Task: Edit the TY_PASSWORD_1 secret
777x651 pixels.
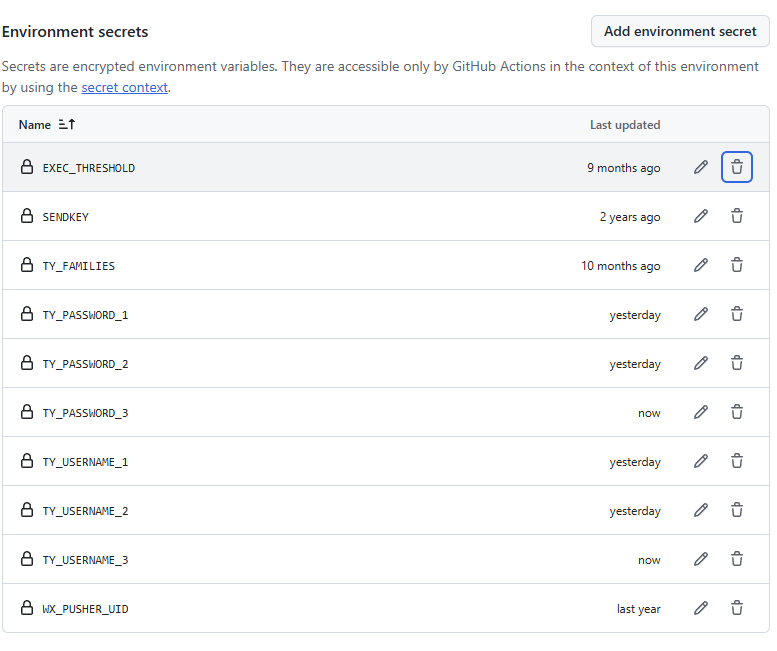Action: [701, 314]
